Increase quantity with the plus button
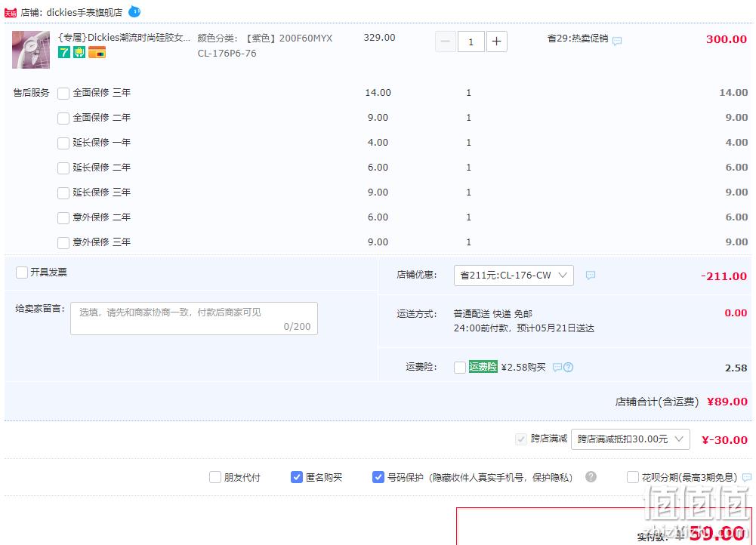The image size is (756, 545). coord(497,42)
